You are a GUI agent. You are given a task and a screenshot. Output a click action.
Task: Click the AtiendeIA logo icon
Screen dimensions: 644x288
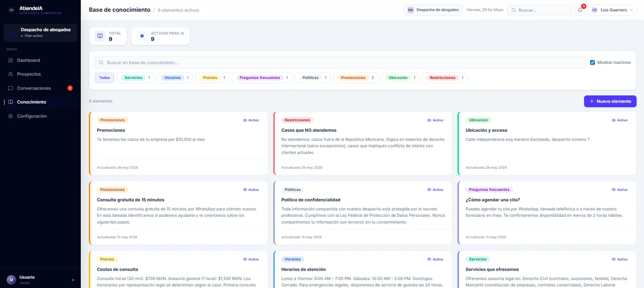pos(11,10)
